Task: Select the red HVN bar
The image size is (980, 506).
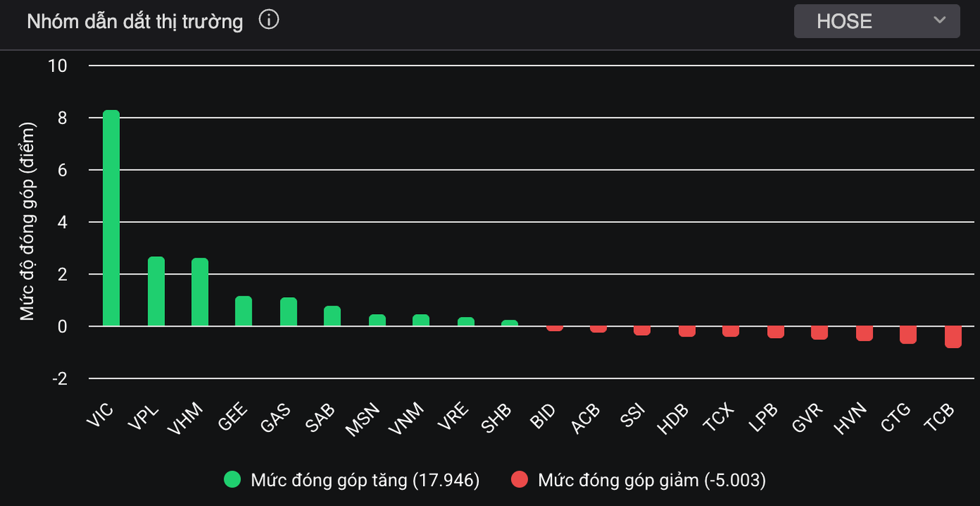Action: coord(864,333)
